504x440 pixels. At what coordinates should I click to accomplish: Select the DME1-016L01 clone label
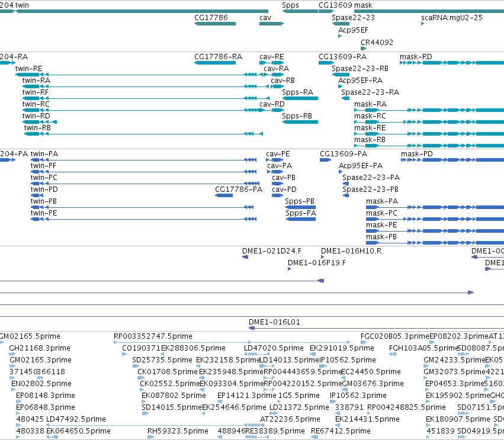pos(274,322)
